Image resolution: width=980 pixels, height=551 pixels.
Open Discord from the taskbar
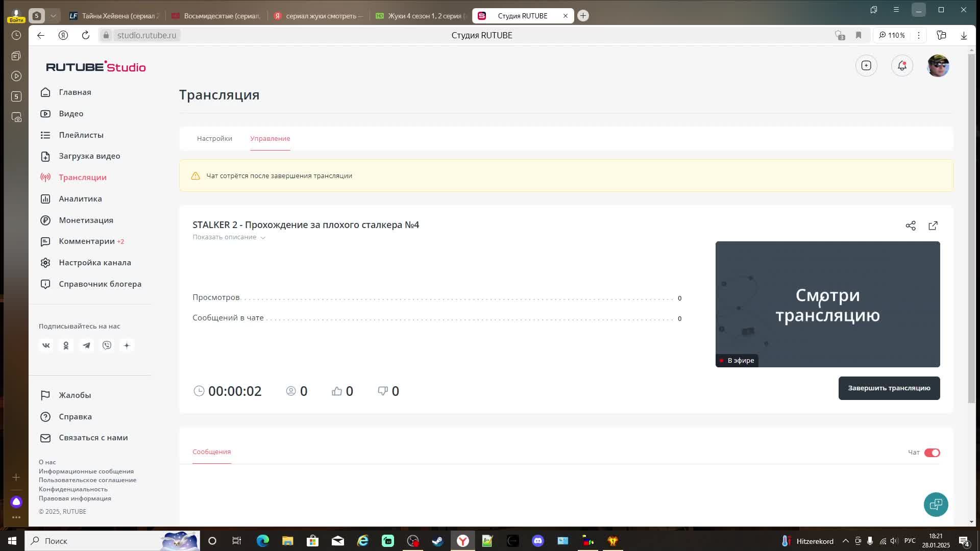[537, 541]
